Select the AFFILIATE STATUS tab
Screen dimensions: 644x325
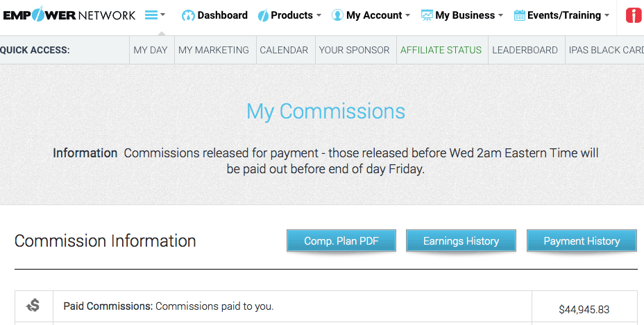(441, 50)
